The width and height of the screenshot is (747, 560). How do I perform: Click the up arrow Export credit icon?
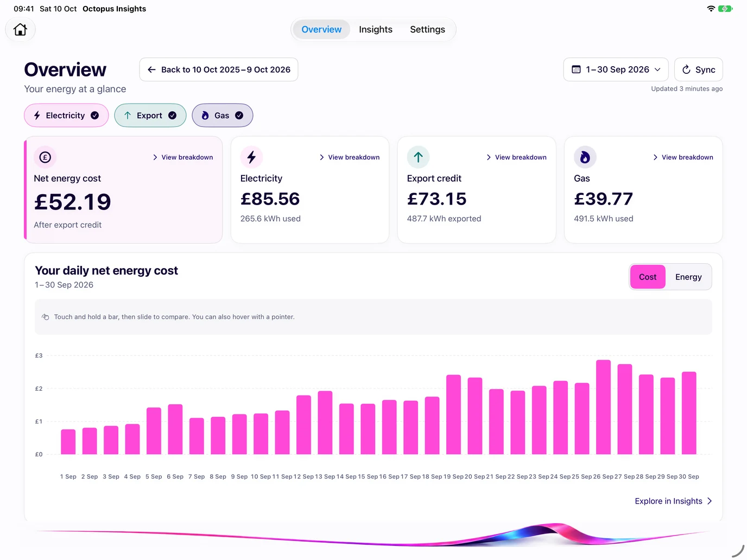418,157
